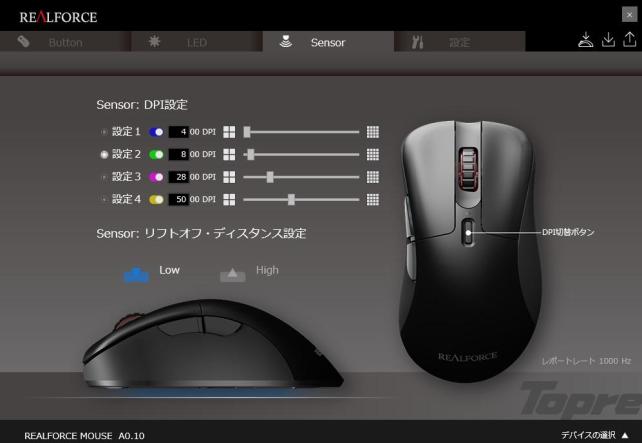Toggle the blue switch for 設定 1
642x443 pixels.
click(156, 132)
